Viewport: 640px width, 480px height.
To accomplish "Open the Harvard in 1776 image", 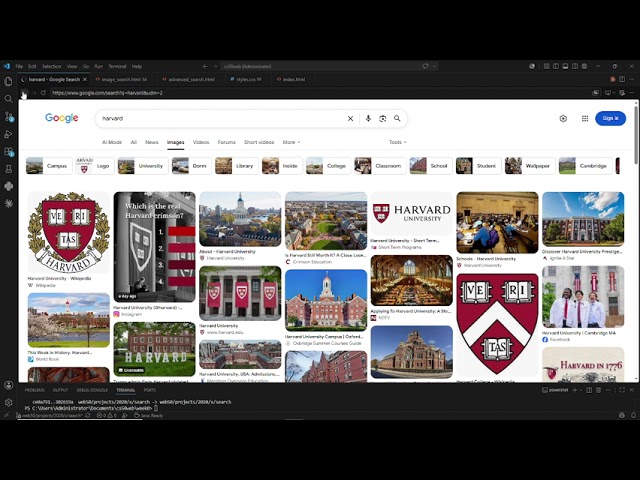I will point(583,364).
